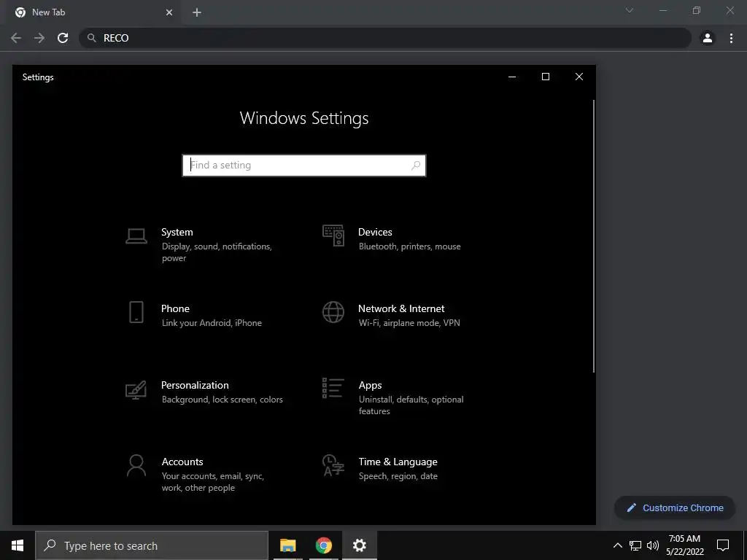The width and height of the screenshot is (747, 560).
Task: Click Chrome's reload page icon
Action: coord(63,38)
